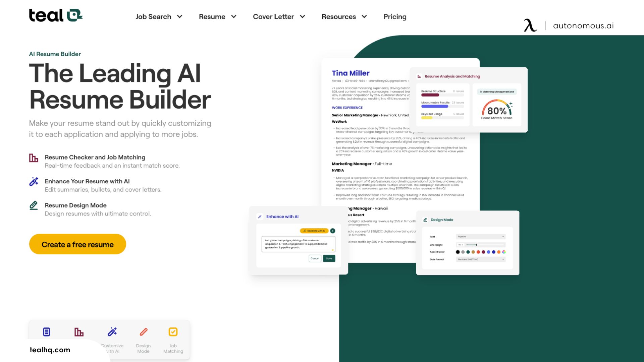Click the Create a free resume button
644x362 pixels.
pyautogui.click(x=77, y=244)
